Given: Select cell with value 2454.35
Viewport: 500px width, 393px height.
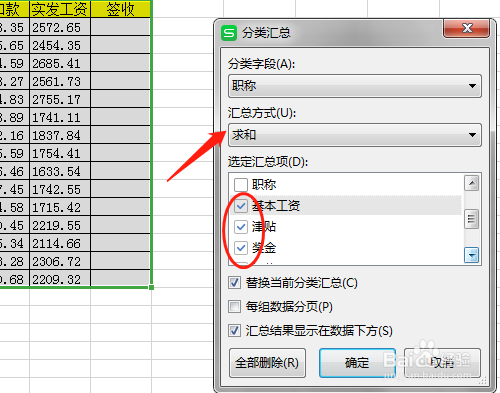Looking at the screenshot, I should (60, 45).
